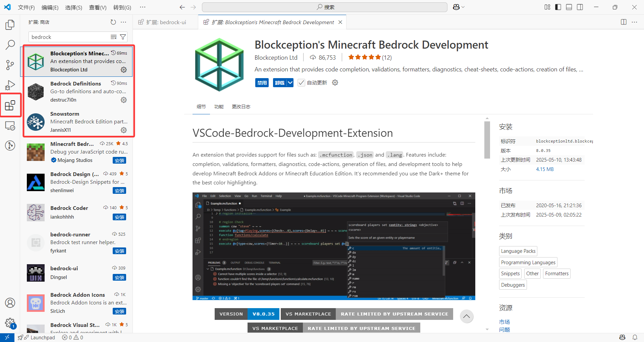644x342 pixels.
Task: Open Source Control view
Action: 10,65
